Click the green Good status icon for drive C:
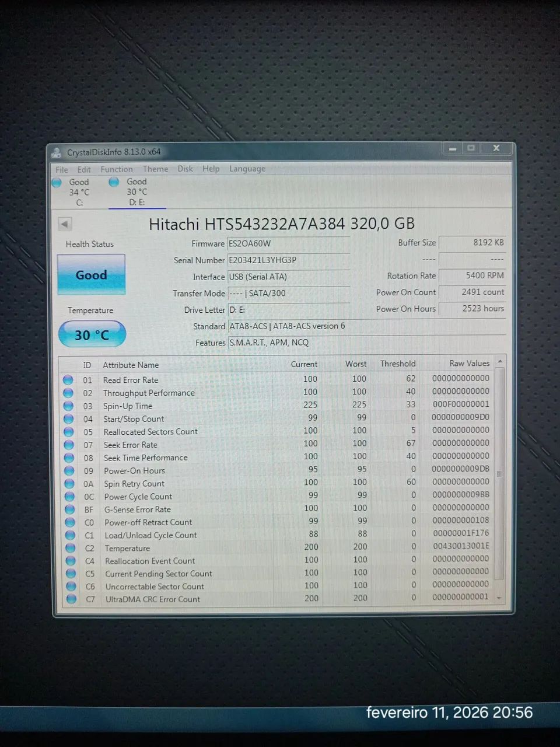Screen dimensions: 560x747 point(57,182)
